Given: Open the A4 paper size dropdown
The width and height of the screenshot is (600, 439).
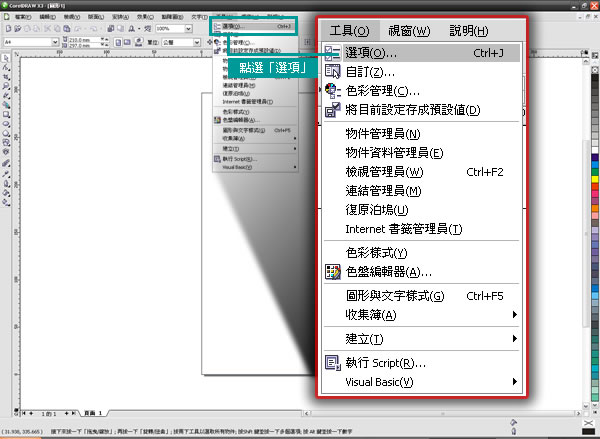Looking at the screenshot, I should (x=55, y=42).
